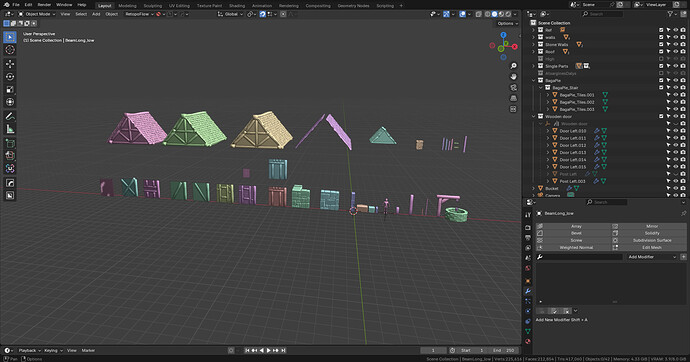Expand the Door Left.012 object

[548, 145]
